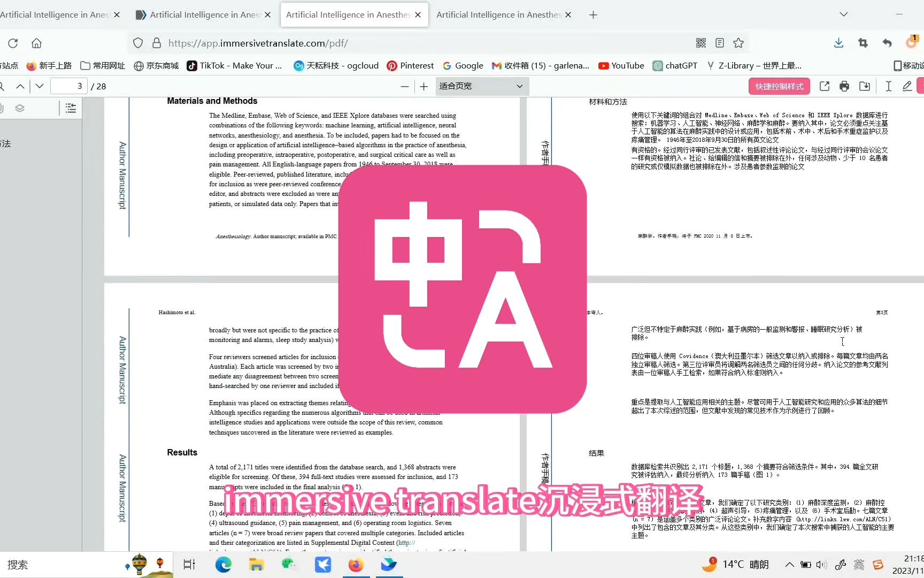
Task: Open the 适合页宽 zoom dropdown
Action: pos(482,86)
